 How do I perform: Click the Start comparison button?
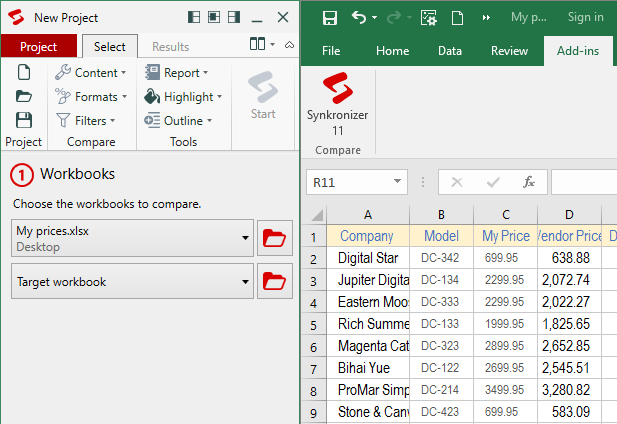click(263, 96)
